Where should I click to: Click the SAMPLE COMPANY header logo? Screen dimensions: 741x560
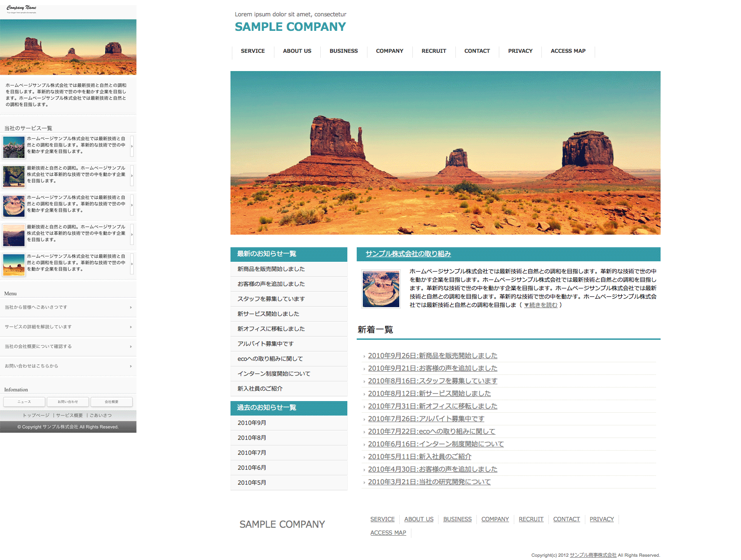(290, 27)
